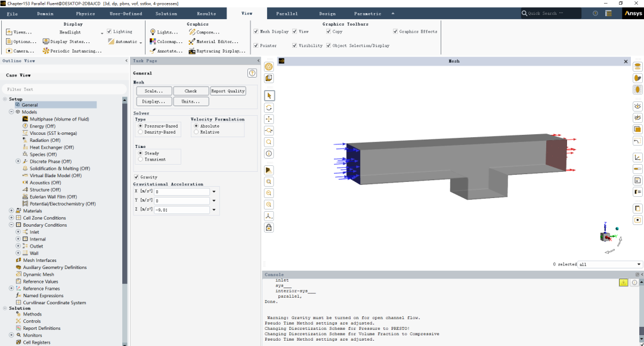Click the mesh display sphere icon
Image resolution: width=644 pixels, height=346 pixels.
pos(269,67)
